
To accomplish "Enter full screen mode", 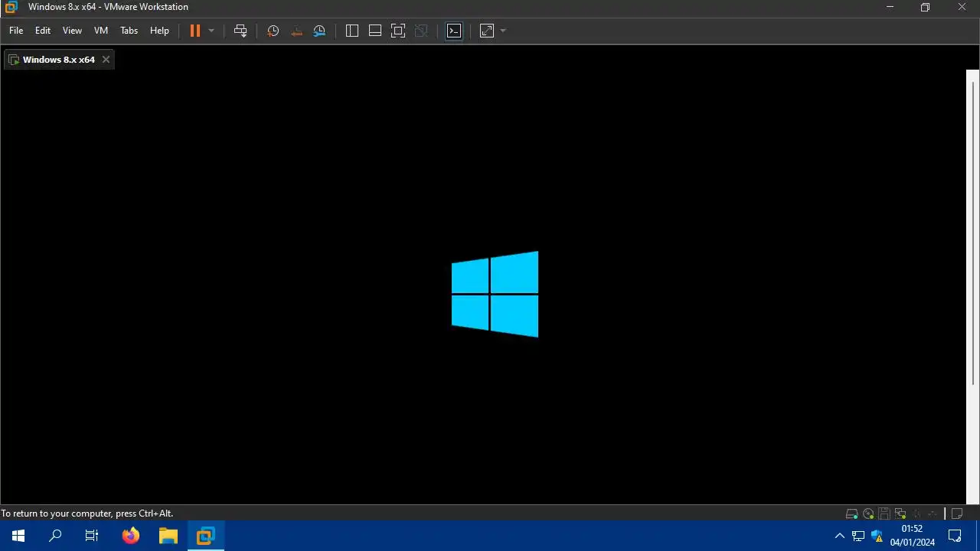I will coord(398,31).
